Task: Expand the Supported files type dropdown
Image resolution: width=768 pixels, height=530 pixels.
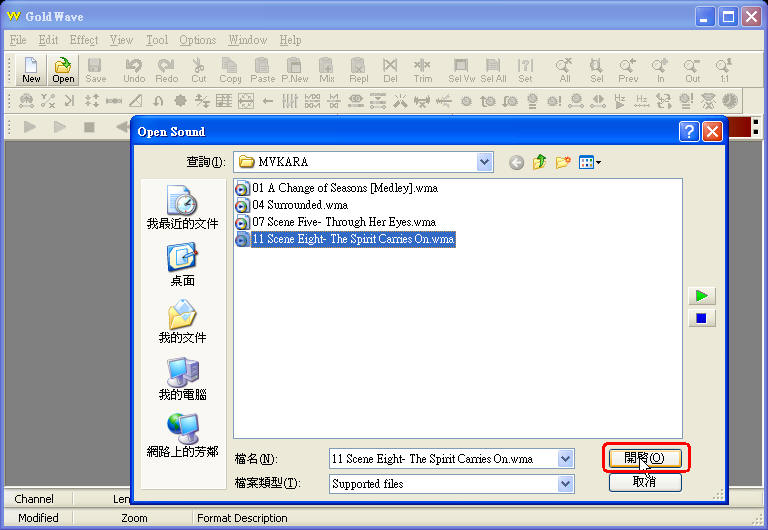Action: pos(566,484)
